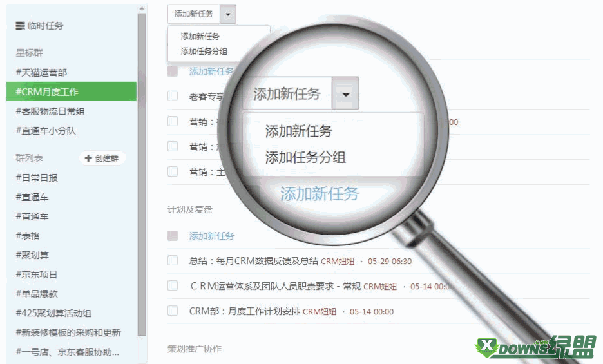Click the plus icon on 创建群
The image size is (603, 364).
pyautogui.click(x=88, y=158)
